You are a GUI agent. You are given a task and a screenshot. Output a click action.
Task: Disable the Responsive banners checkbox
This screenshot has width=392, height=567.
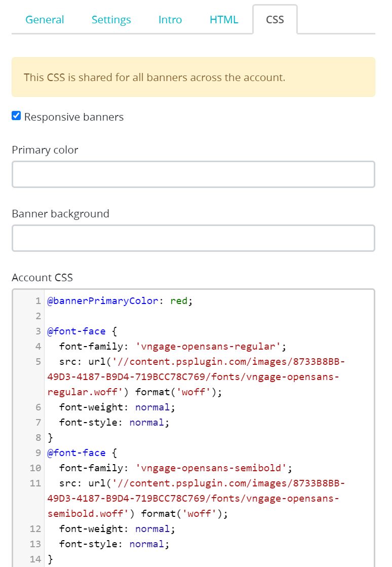pyautogui.click(x=16, y=116)
